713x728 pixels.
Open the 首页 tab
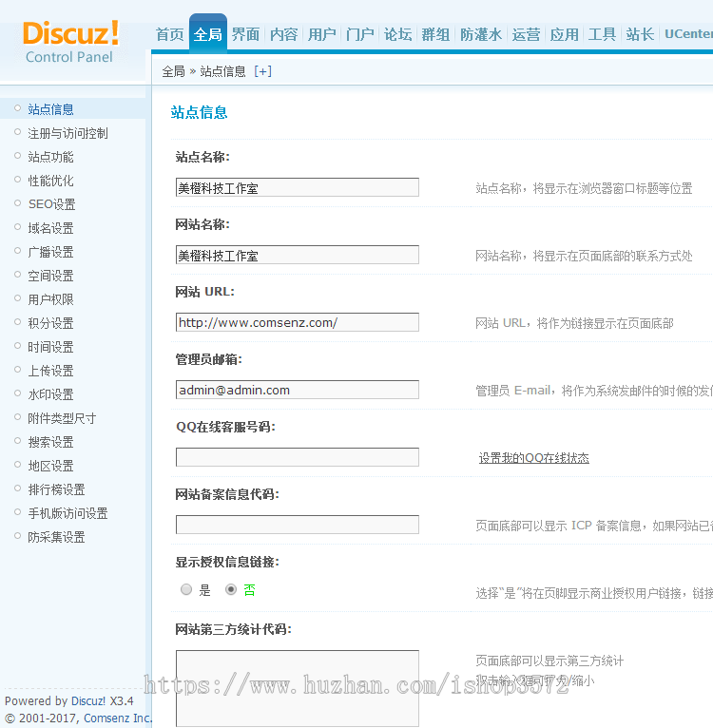coord(169,34)
